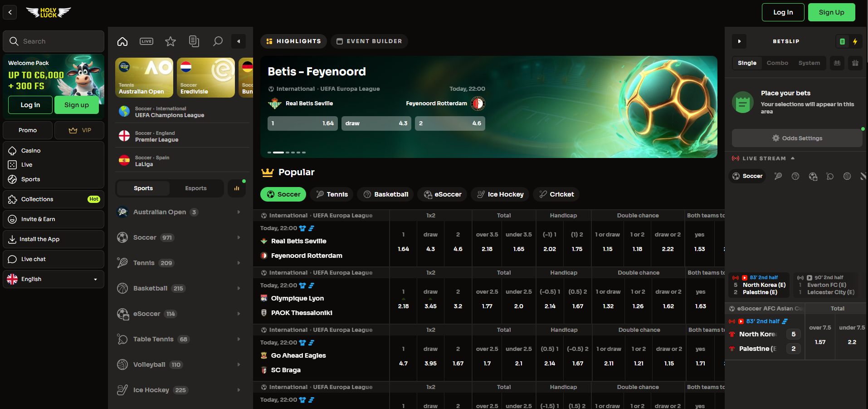Expand the Australian Open category
868x409 pixels.
click(x=180, y=212)
